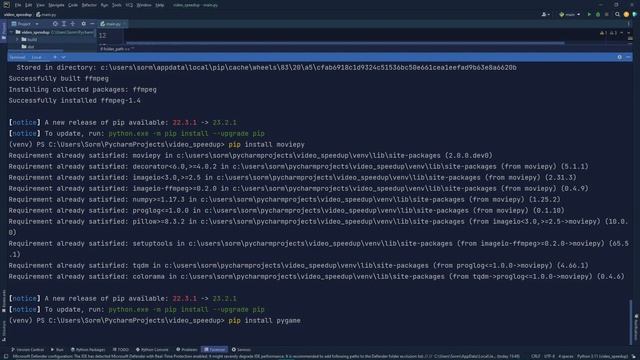Viewport: 640px width, 360px height.
Task: Start debugging with the bug icon
Action: tap(598, 15)
